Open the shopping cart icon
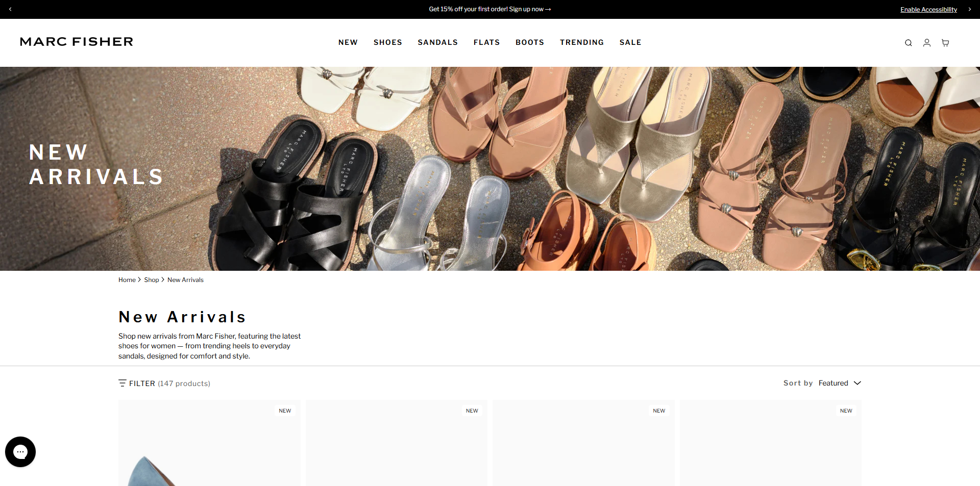 (945, 43)
